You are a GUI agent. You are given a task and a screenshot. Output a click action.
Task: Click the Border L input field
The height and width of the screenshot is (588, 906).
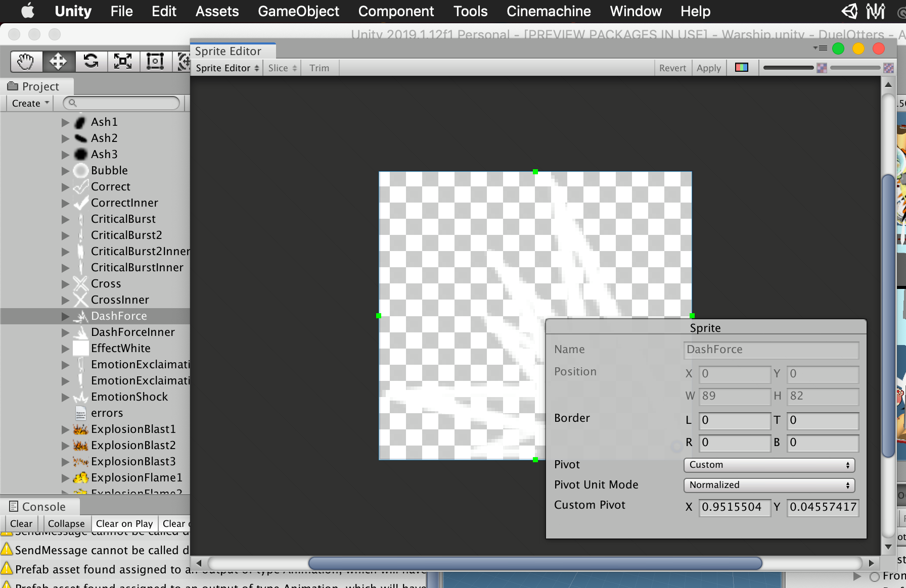coord(735,420)
